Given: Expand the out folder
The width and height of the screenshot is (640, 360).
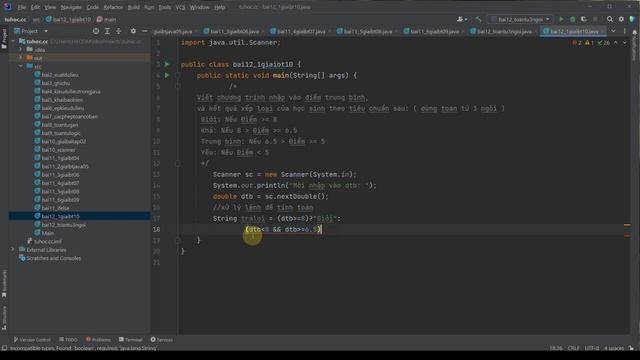Looking at the screenshot, I should point(21,58).
